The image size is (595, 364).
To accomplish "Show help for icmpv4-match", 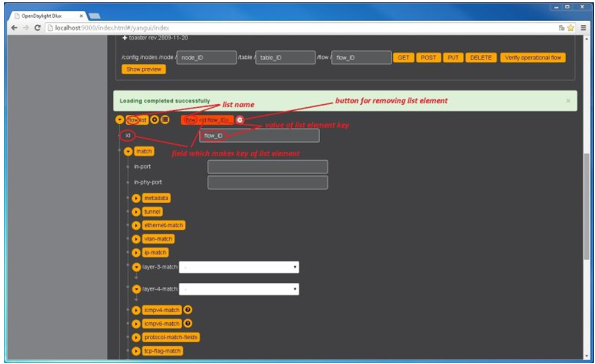I will pos(188,310).
